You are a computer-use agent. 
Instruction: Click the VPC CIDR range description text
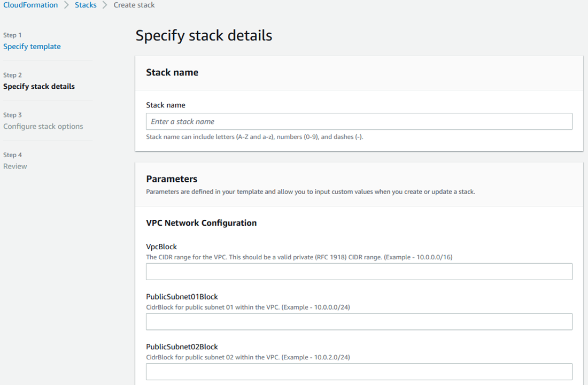(299, 257)
